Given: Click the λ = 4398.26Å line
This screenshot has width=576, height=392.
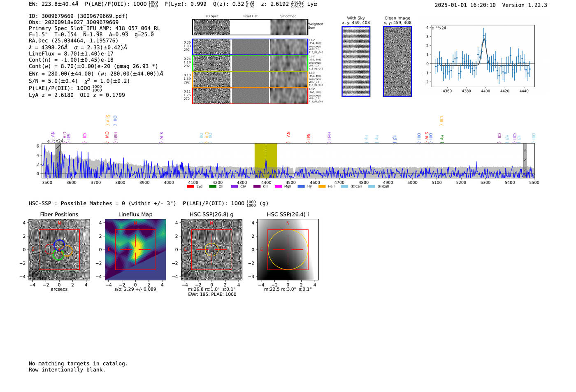Looking at the screenshot, I should pos(78,47).
